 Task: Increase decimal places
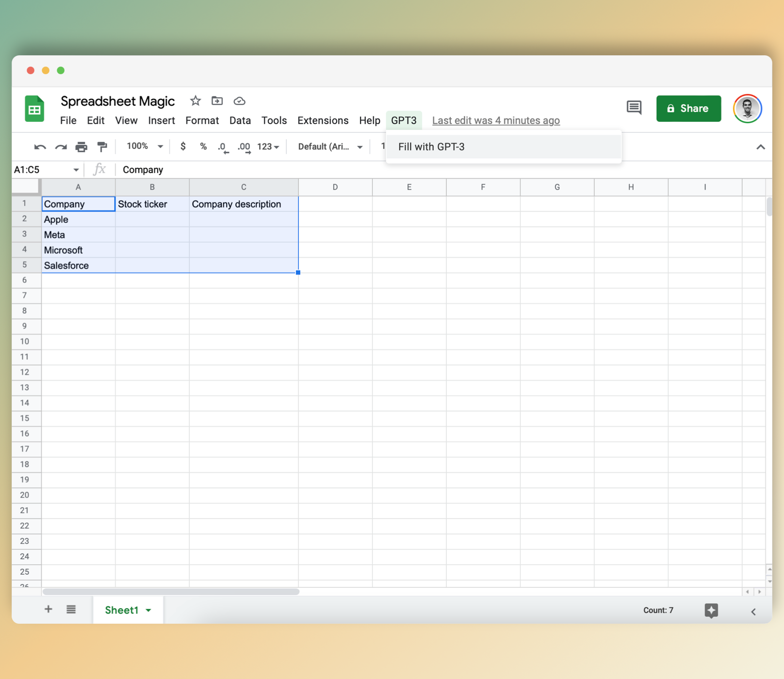pos(244,147)
